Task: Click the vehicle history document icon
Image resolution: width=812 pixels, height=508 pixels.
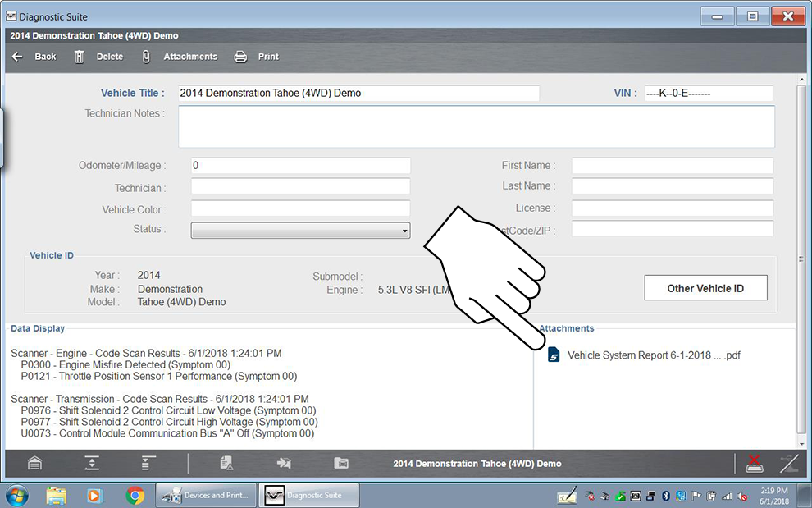Action: coord(226,464)
